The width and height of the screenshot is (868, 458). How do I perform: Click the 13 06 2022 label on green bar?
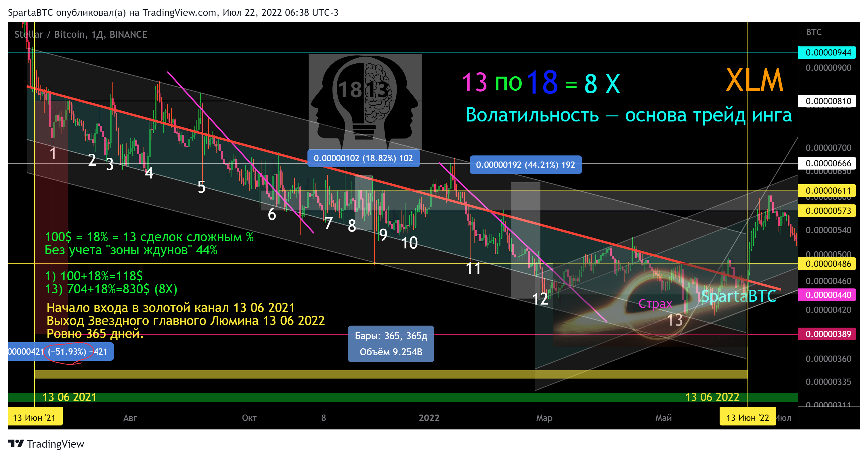(712, 397)
